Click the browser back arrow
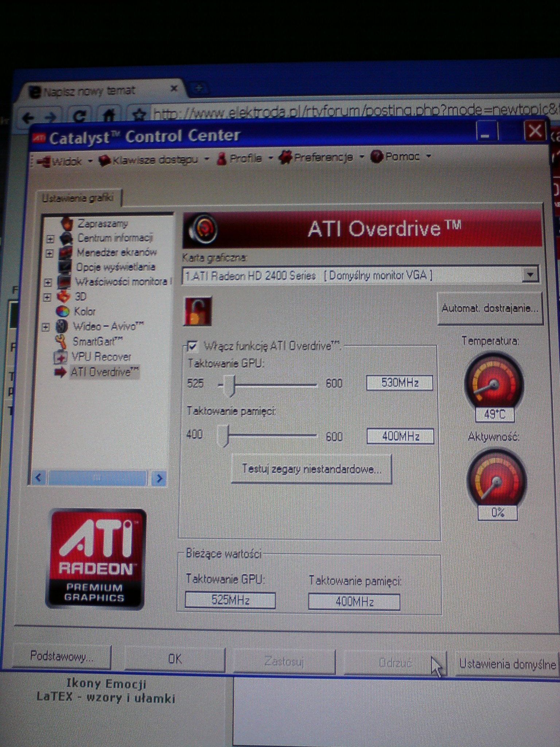 point(28,117)
